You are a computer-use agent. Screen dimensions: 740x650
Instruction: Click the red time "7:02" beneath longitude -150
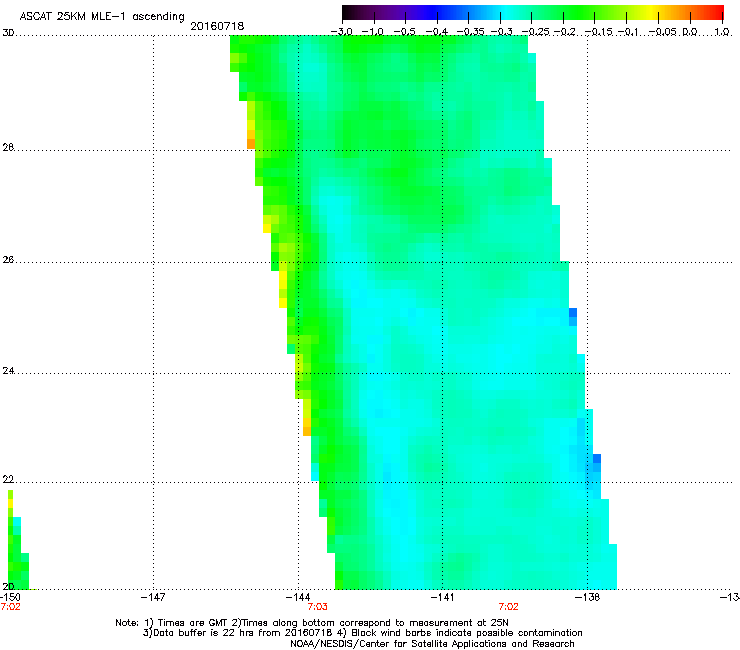(x=10, y=607)
